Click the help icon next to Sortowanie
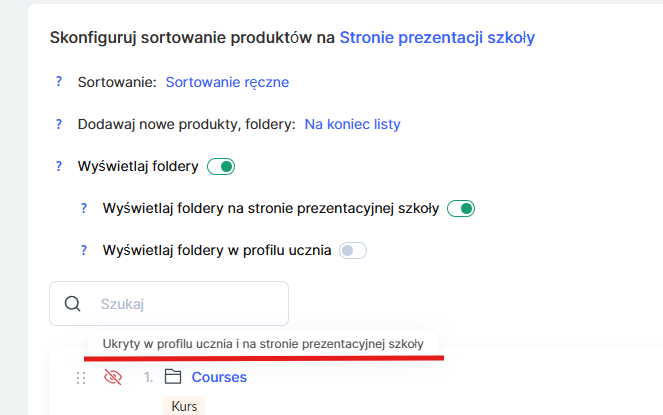The image size is (663, 415). (x=59, y=82)
